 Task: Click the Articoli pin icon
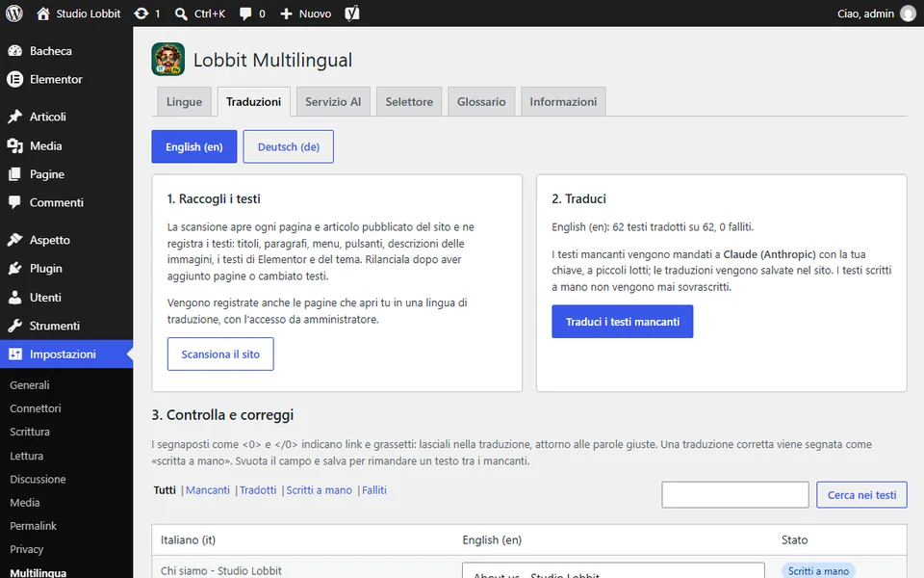click(14, 117)
